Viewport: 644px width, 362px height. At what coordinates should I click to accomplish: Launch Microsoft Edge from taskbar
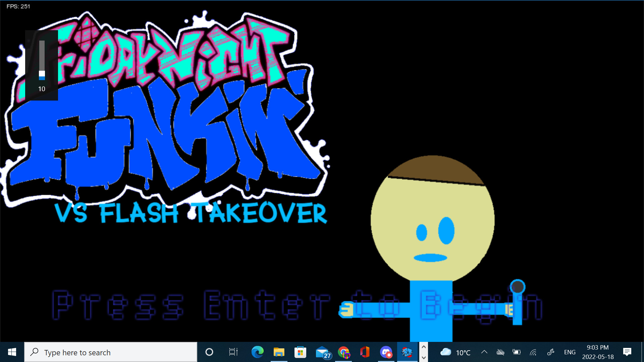(257, 352)
